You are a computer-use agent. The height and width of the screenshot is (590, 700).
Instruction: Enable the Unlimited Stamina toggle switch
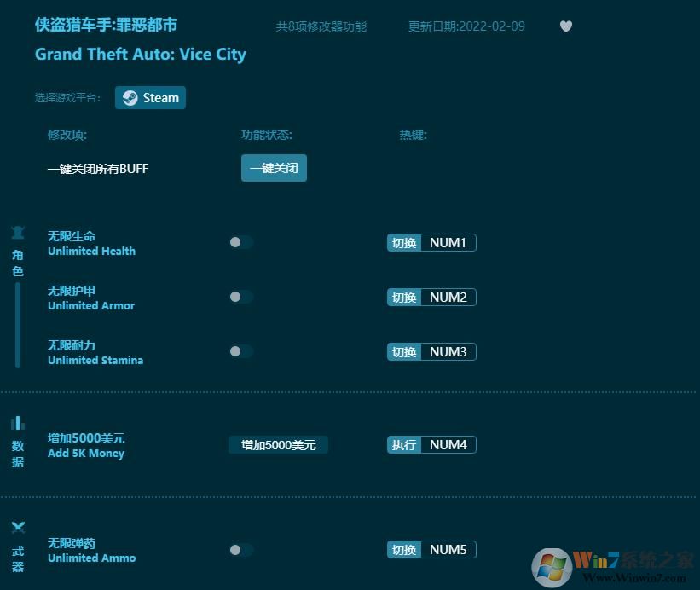(x=240, y=351)
